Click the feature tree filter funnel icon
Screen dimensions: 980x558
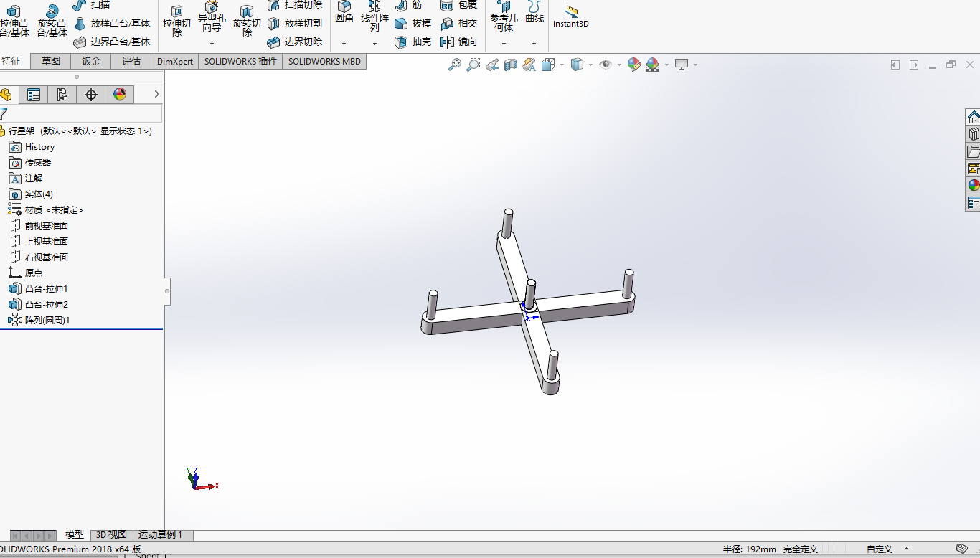tap(4, 113)
